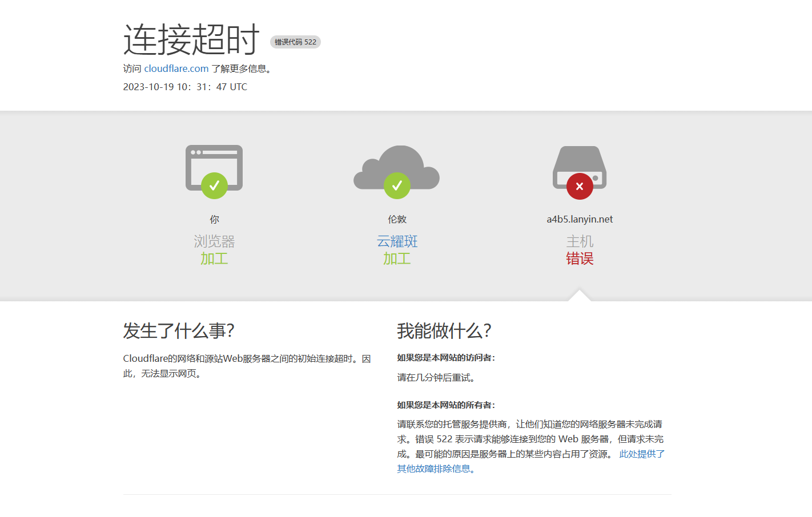Select the 连接超时 heading

point(191,39)
